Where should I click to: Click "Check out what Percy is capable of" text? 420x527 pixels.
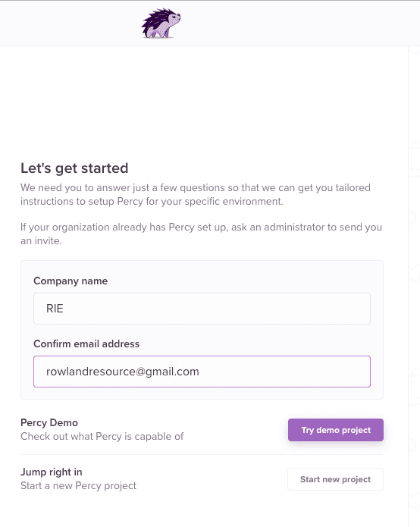[102, 436]
